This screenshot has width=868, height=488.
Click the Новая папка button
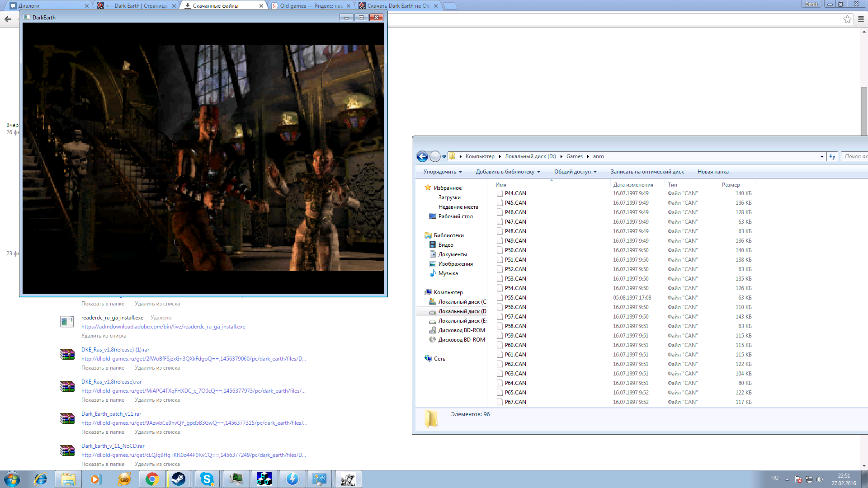pyautogui.click(x=712, y=172)
